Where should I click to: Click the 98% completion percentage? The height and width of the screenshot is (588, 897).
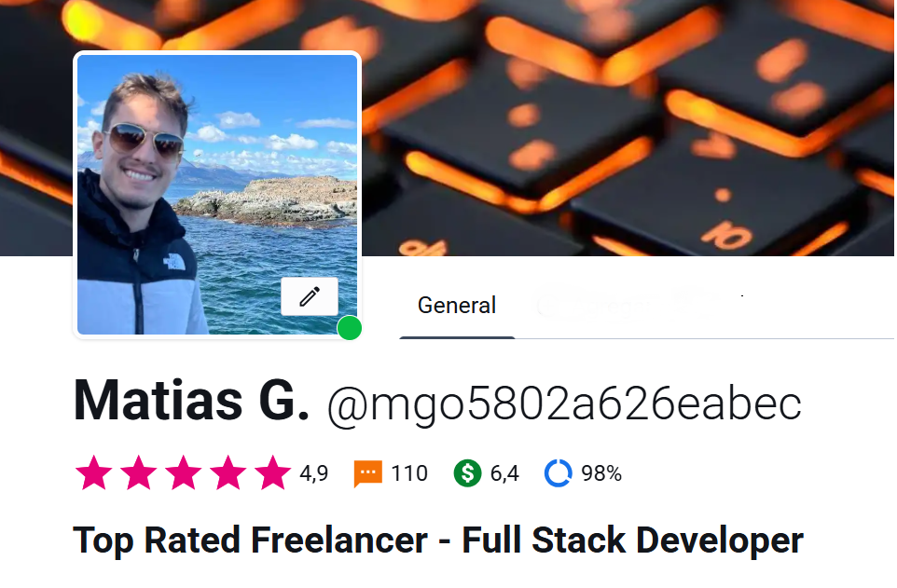coord(601,473)
